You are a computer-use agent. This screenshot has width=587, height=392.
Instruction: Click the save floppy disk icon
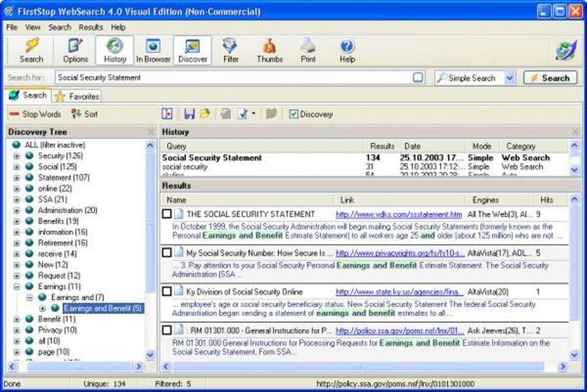[x=189, y=114]
